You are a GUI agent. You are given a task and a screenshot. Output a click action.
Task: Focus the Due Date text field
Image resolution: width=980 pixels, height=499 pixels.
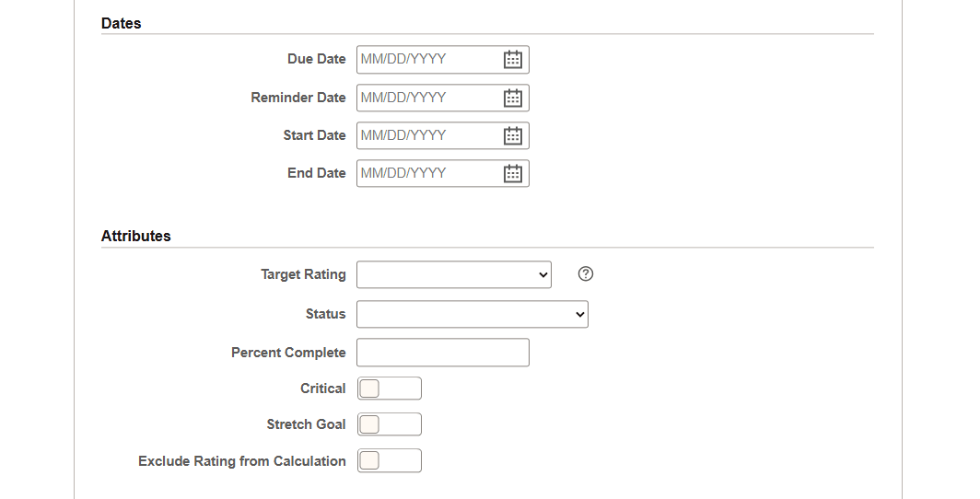pos(426,60)
